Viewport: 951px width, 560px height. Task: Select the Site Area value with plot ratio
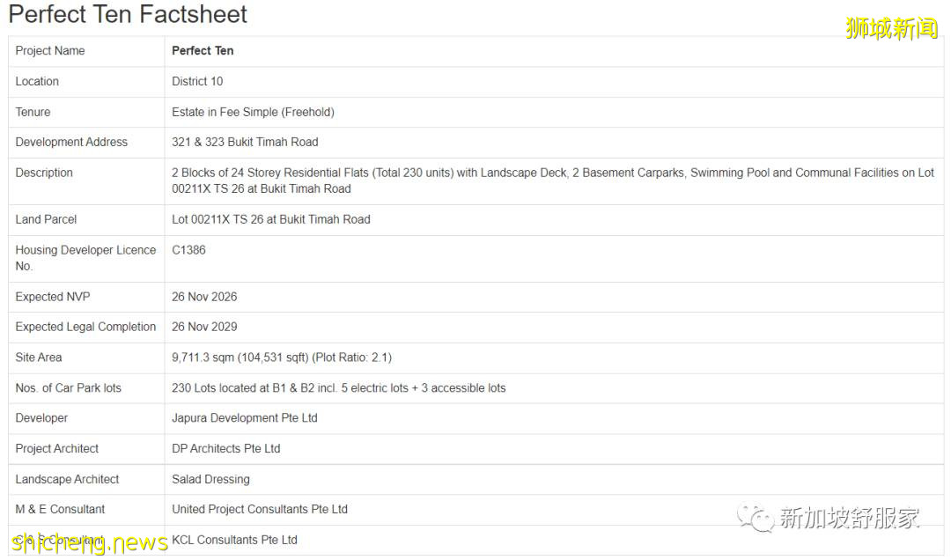click(x=282, y=357)
